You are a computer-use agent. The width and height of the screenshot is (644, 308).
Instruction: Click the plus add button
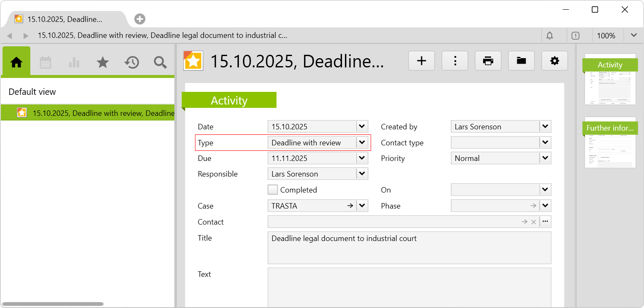(x=421, y=61)
